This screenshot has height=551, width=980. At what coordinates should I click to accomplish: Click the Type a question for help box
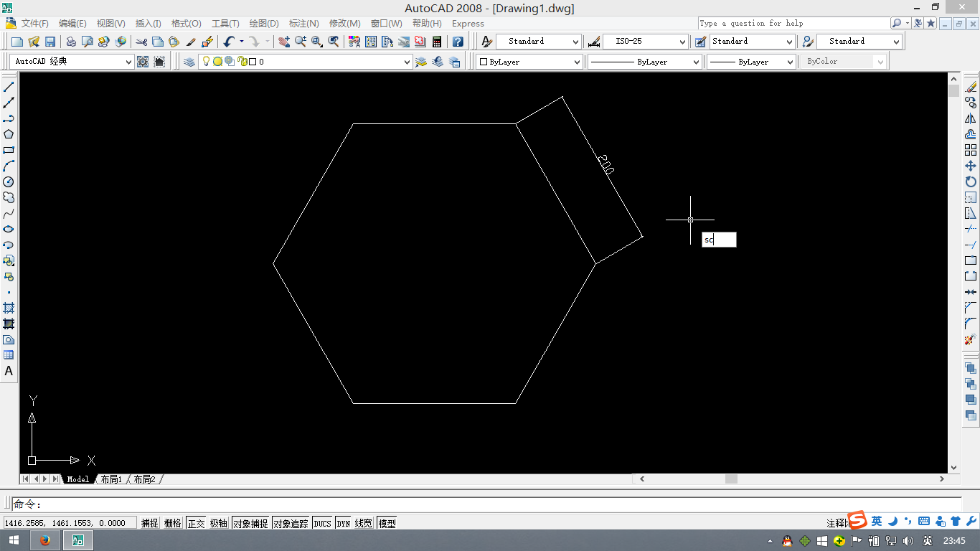click(x=793, y=23)
